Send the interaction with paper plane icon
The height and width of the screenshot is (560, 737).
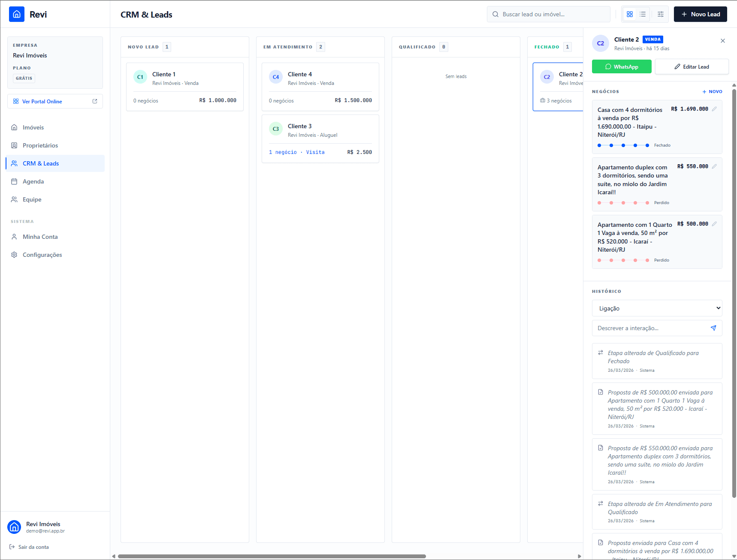[x=713, y=328]
